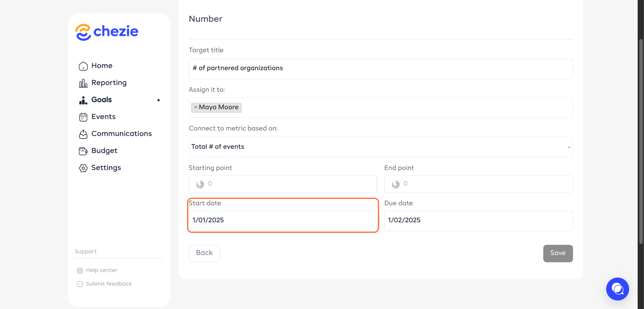Open the Help center link
This screenshot has height=309, width=644.
[101, 270]
